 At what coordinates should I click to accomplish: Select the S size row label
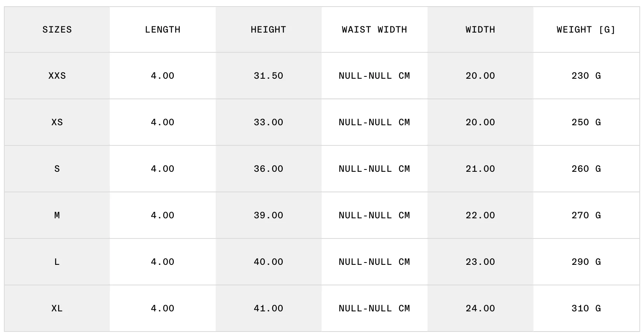click(57, 169)
